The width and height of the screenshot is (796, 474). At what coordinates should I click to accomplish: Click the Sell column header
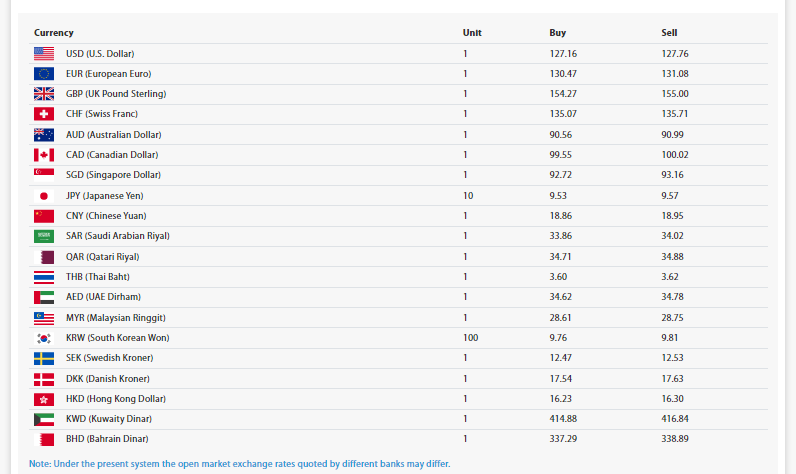click(669, 33)
